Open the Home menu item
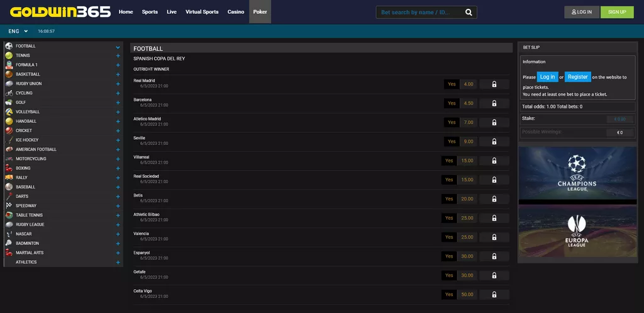The width and height of the screenshot is (644, 313). coord(126,12)
